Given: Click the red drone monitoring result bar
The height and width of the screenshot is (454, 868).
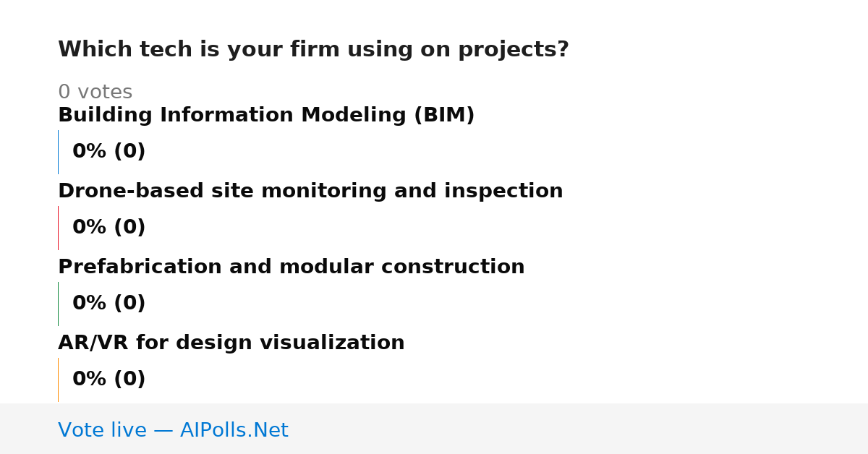Looking at the screenshot, I should pos(59,228).
